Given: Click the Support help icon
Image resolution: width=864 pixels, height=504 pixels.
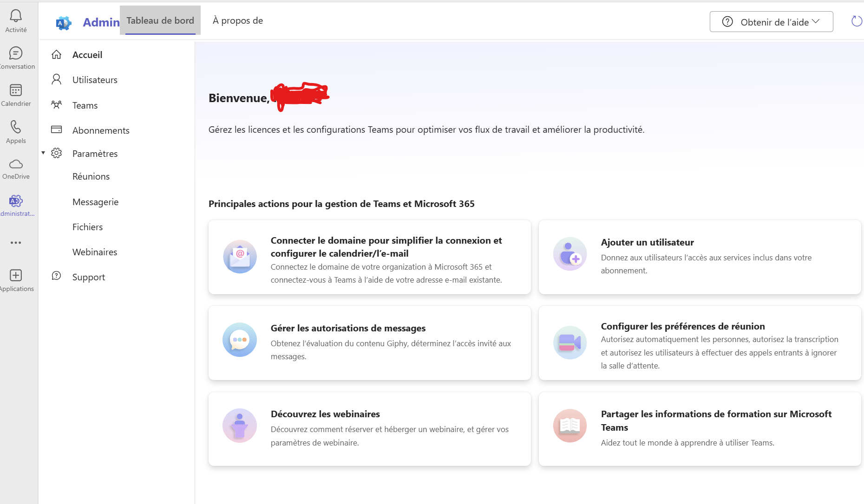Looking at the screenshot, I should click(x=56, y=276).
